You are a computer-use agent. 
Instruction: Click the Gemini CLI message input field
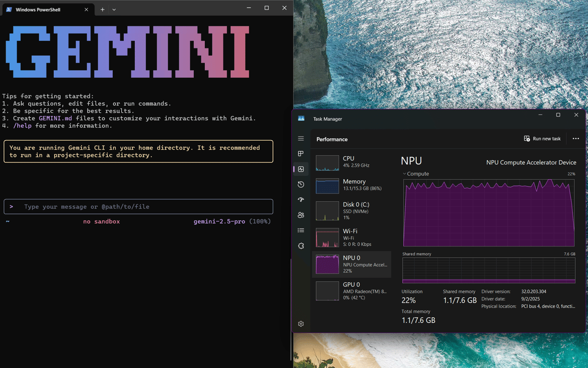coord(138,207)
